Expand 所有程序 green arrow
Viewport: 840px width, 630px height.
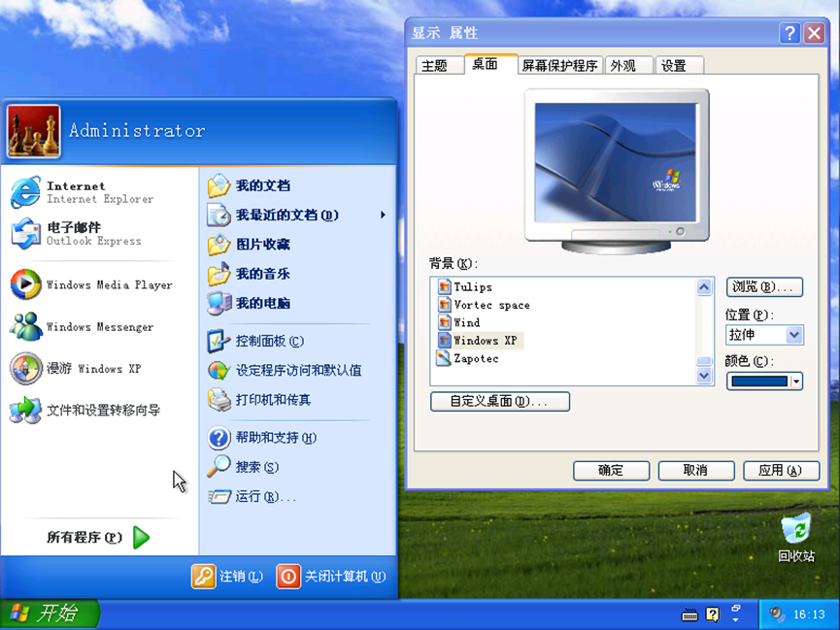tap(142, 538)
